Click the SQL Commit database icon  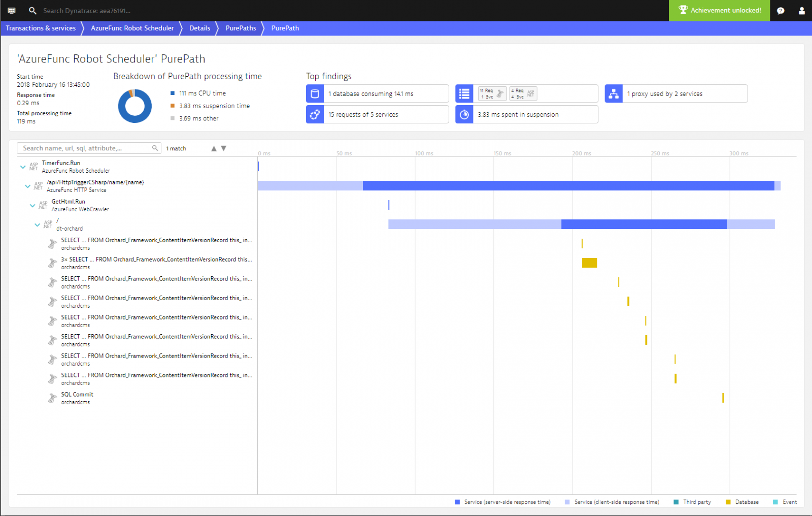(52, 398)
